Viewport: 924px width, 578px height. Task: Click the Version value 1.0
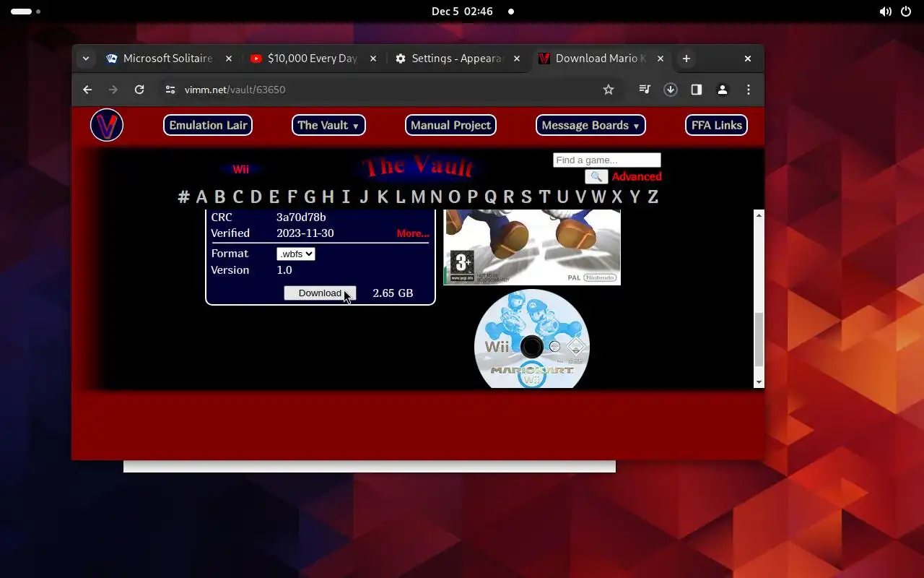click(x=284, y=270)
